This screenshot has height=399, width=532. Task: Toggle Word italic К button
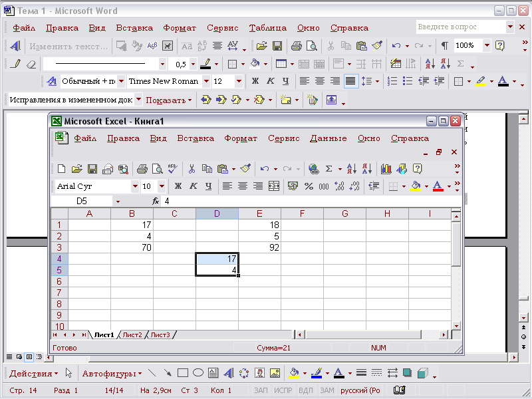271,80
